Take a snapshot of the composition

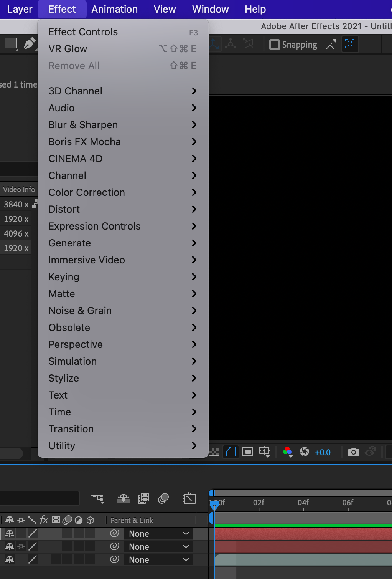pyautogui.click(x=353, y=452)
